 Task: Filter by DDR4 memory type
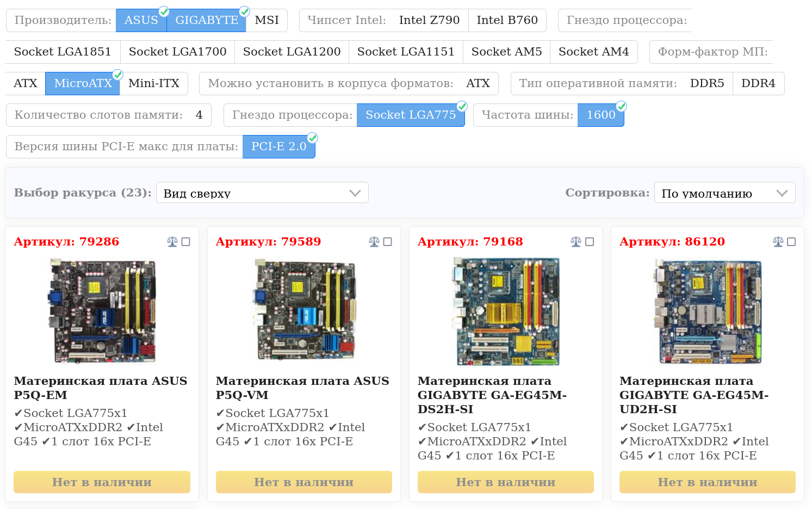pyautogui.click(x=758, y=83)
